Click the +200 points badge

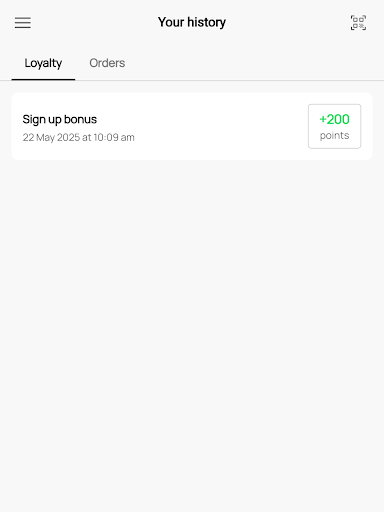click(x=334, y=126)
